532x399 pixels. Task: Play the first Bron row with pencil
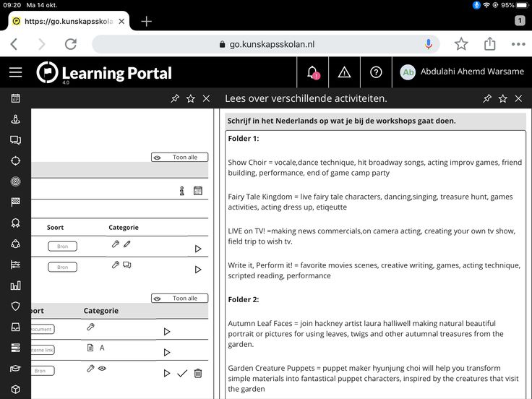[198, 249]
